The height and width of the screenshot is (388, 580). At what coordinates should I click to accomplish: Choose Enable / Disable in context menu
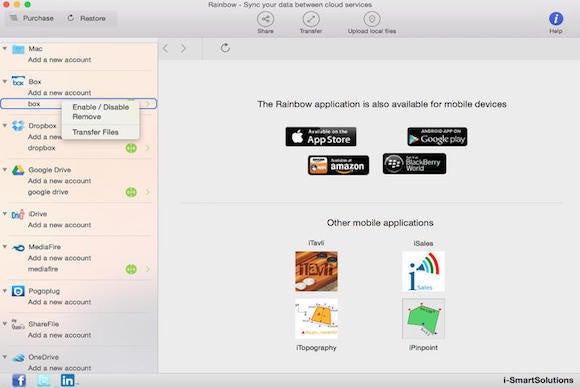tap(101, 107)
